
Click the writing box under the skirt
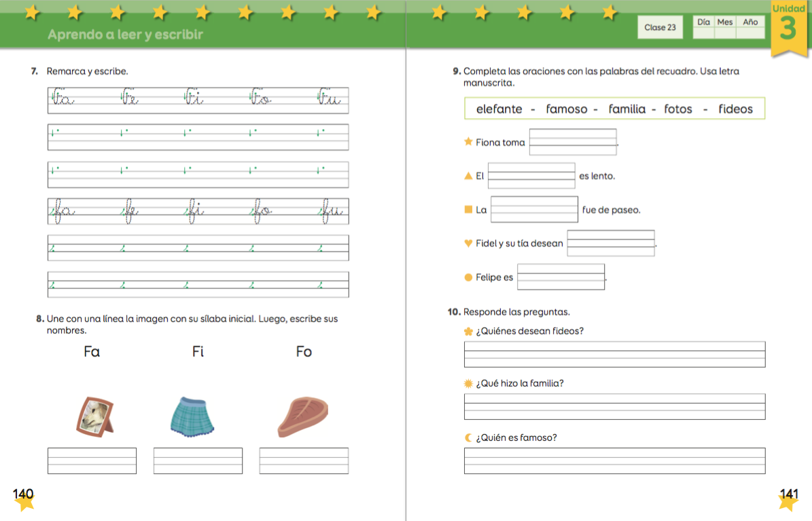198,461
